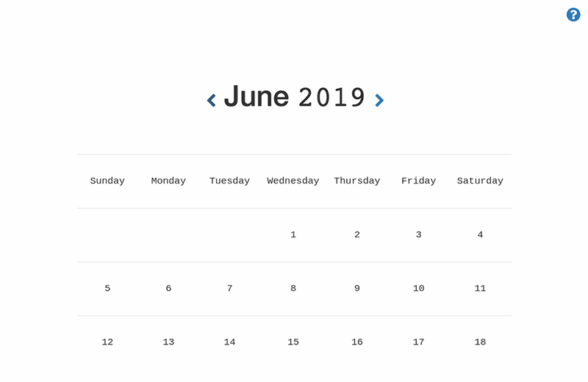
Task: Choose June 1 on the calendar
Action: point(293,234)
